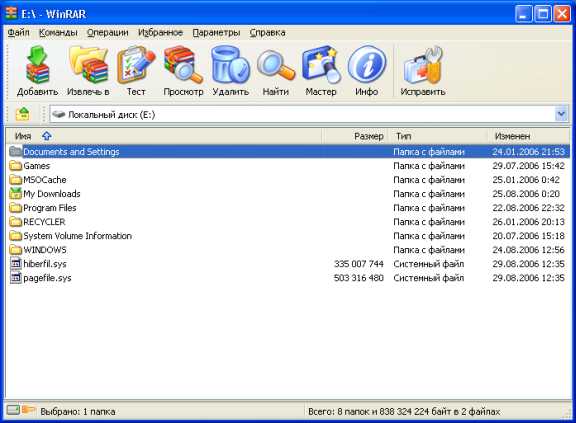Show the Инфо information icon
Screen dimensions: 576x423
[x=367, y=65]
